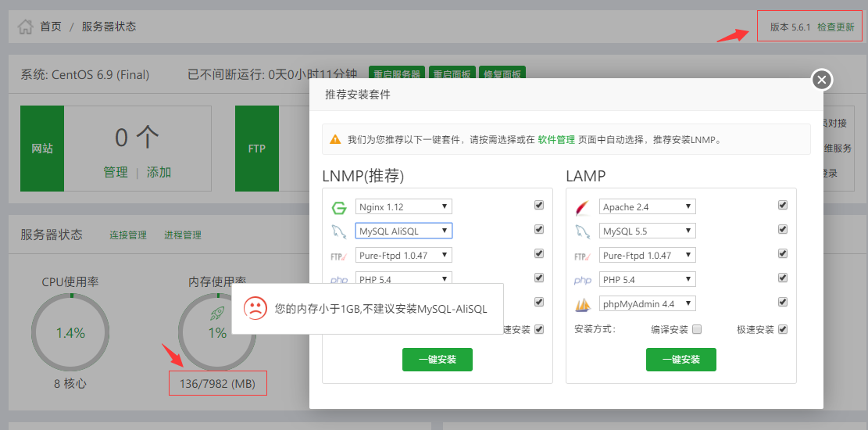Click the MySQL dolphin icon in LNMP
This screenshot has width=868, height=430.
(339, 231)
